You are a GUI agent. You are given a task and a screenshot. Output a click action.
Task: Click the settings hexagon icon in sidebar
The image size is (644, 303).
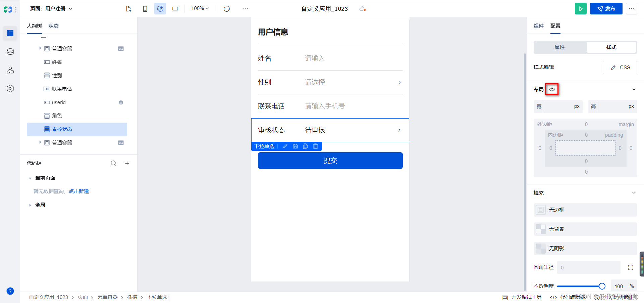coord(10,88)
